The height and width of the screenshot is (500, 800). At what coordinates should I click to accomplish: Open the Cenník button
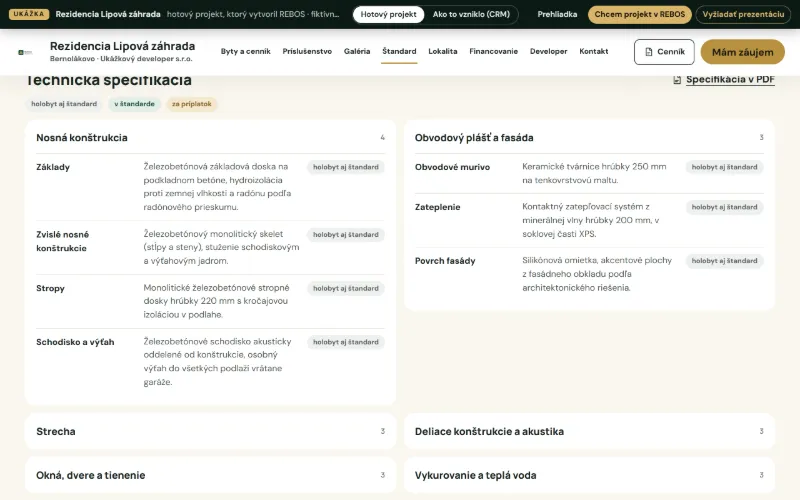pyautogui.click(x=664, y=52)
